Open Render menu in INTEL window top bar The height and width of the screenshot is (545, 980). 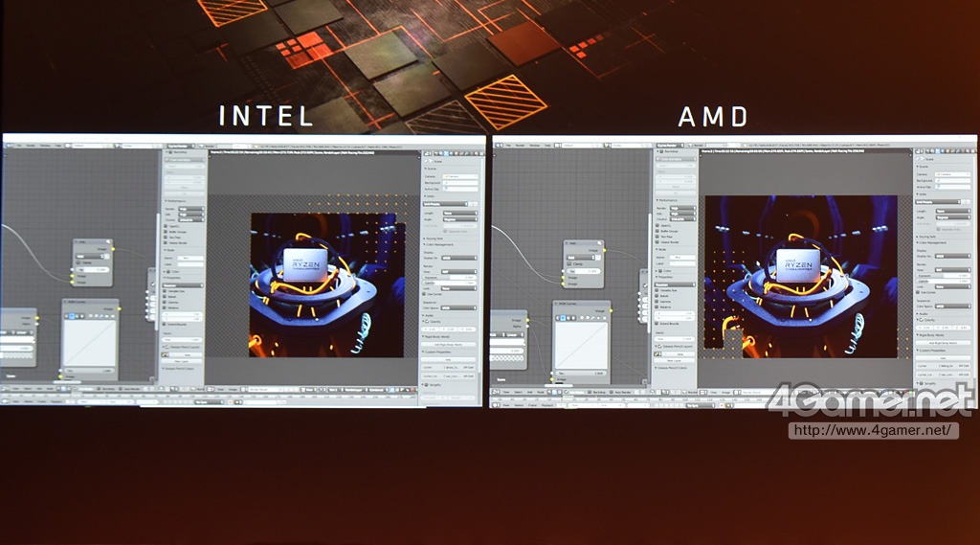30,146
